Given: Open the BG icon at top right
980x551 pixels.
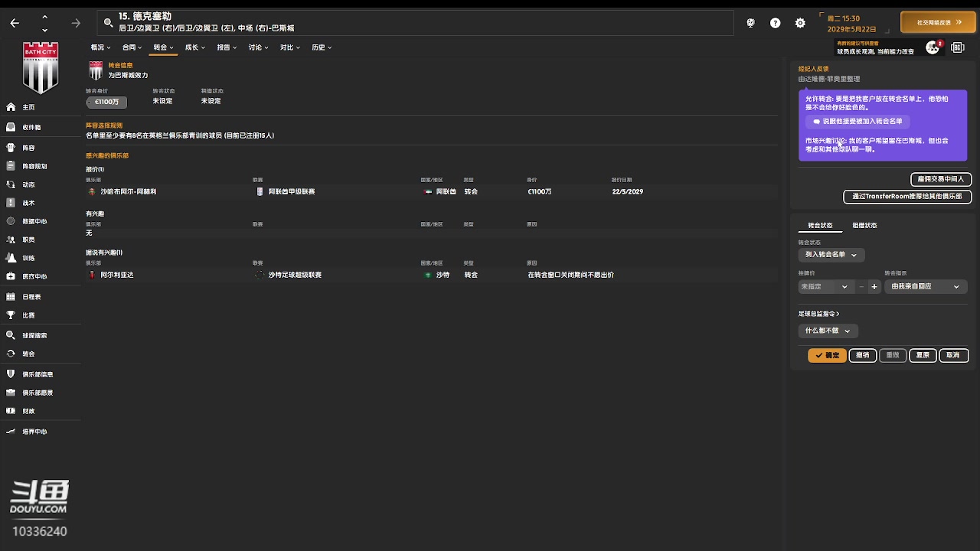Looking at the screenshot, I should point(958,47).
